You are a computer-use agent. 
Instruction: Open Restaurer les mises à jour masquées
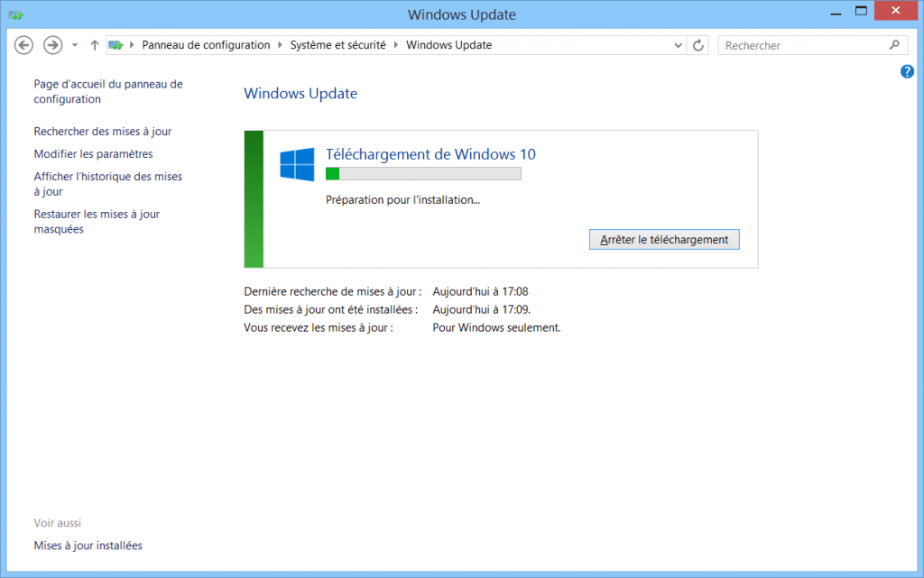[x=97, y=221]
